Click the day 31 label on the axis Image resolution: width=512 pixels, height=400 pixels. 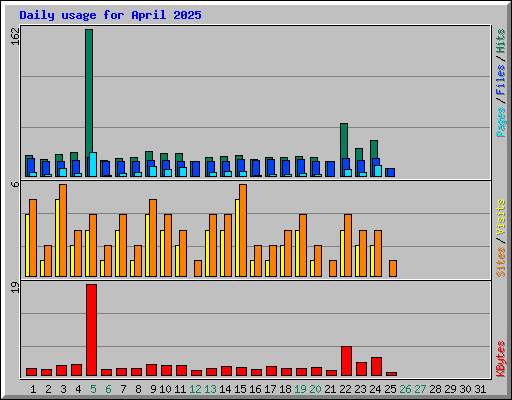480,389
